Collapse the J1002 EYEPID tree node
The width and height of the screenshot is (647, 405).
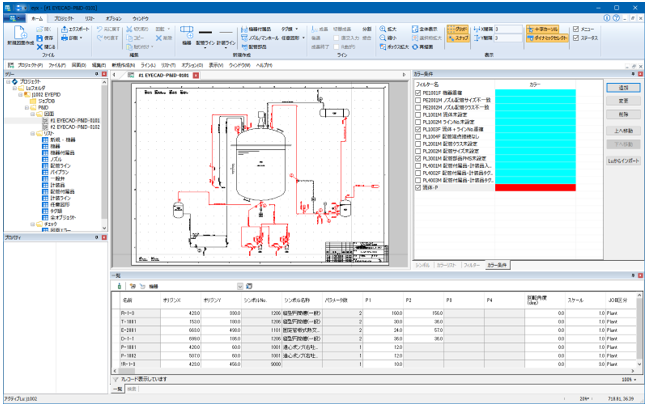click(20, 94)
